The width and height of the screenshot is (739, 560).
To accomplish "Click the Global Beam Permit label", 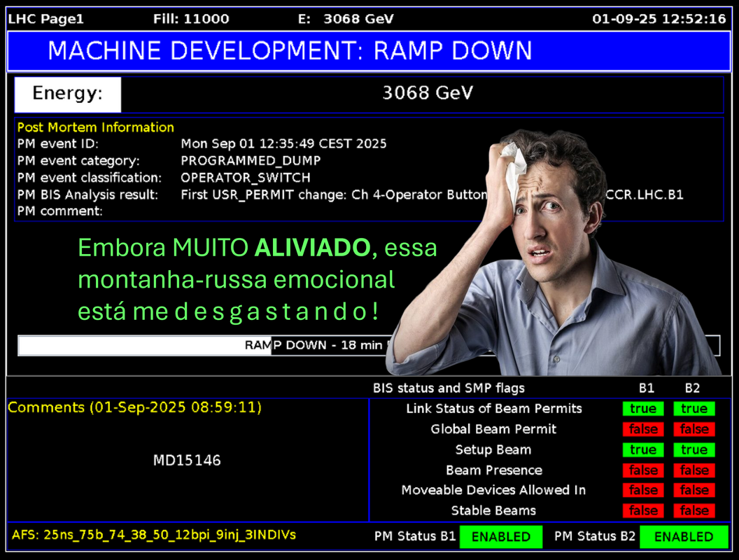I will 493,429.
